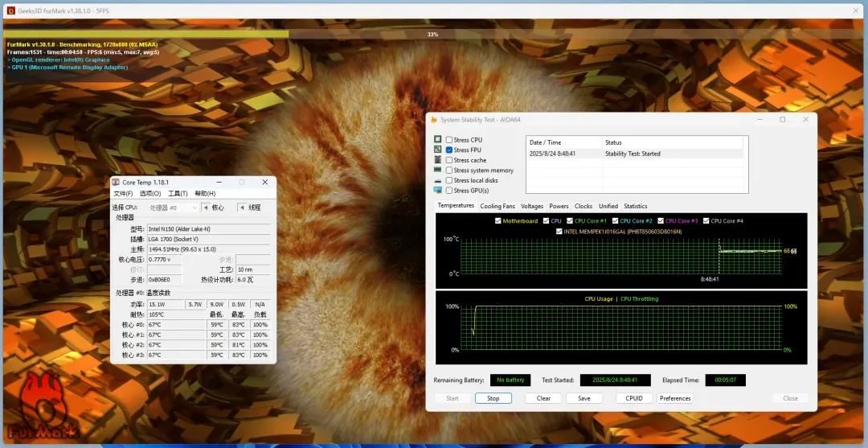Enable the Stress CPU checkbox
Viewport: 868px width, 448px height.
[x=449, y=140]
